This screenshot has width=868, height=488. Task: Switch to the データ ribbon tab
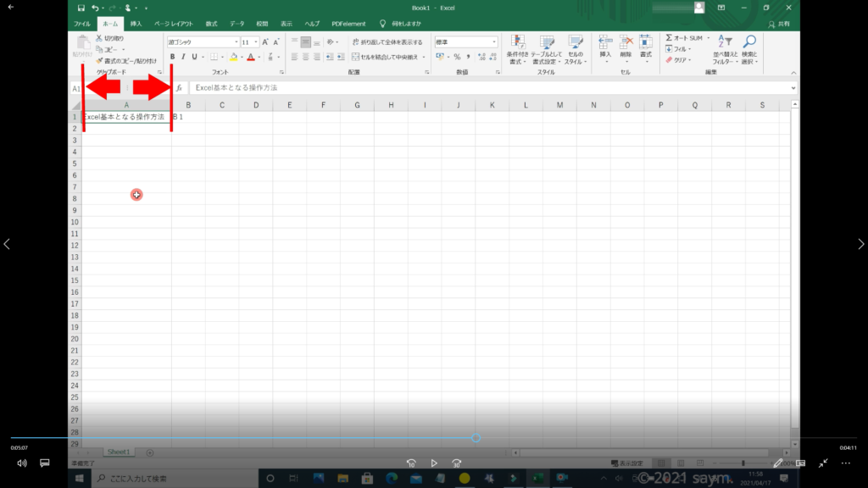pos(236,24)
